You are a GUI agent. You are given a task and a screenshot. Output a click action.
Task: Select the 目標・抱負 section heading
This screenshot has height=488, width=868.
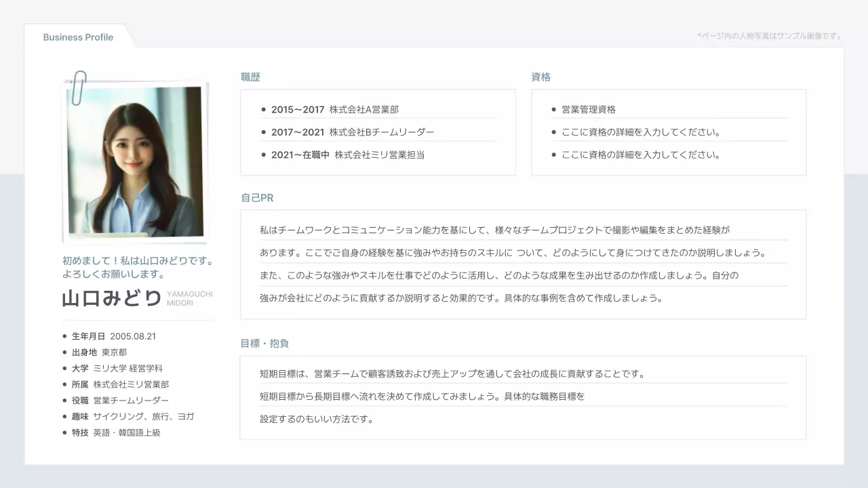[265, 343]
